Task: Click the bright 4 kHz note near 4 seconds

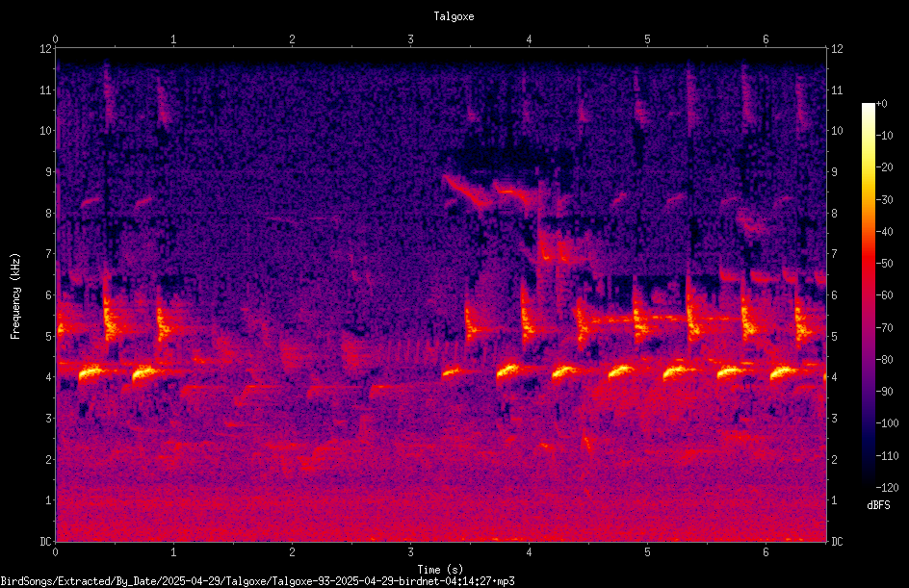Action: tap(508, 371)
